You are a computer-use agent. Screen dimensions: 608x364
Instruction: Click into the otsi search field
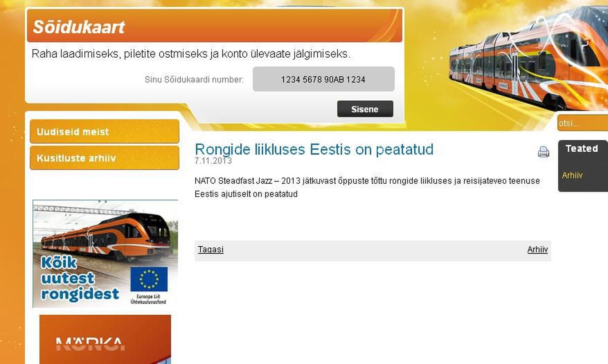click(583, 123)
